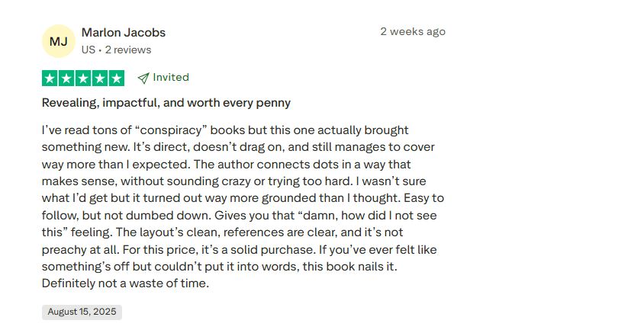Click the "2 reviews" count text
This screenshot has height=333, width=644.
point(128,50)
